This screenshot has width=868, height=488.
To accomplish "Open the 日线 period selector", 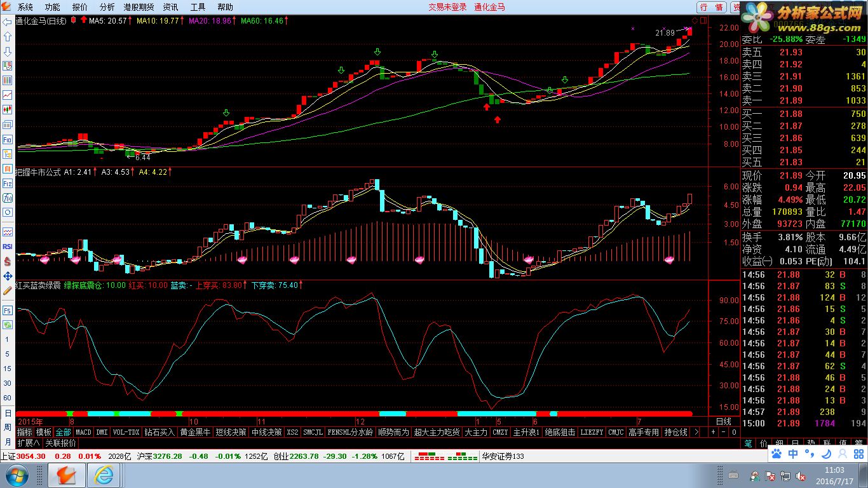I will (723, 421).
